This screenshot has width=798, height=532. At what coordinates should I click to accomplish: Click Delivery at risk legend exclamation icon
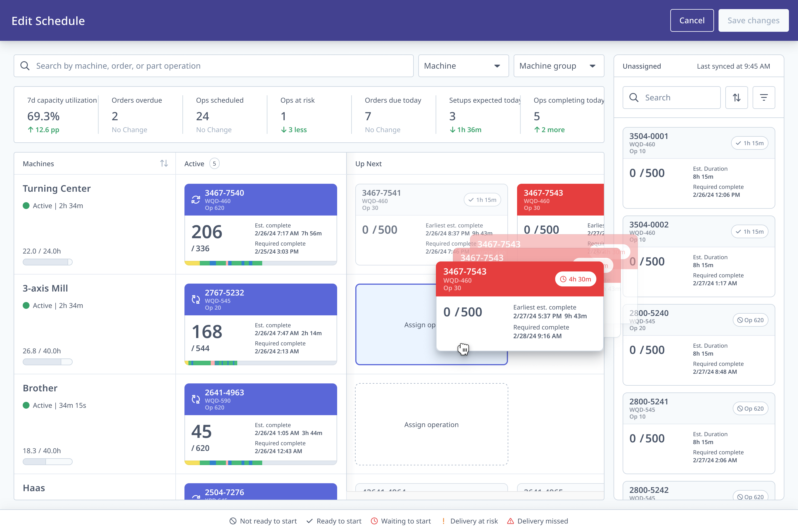443,521
